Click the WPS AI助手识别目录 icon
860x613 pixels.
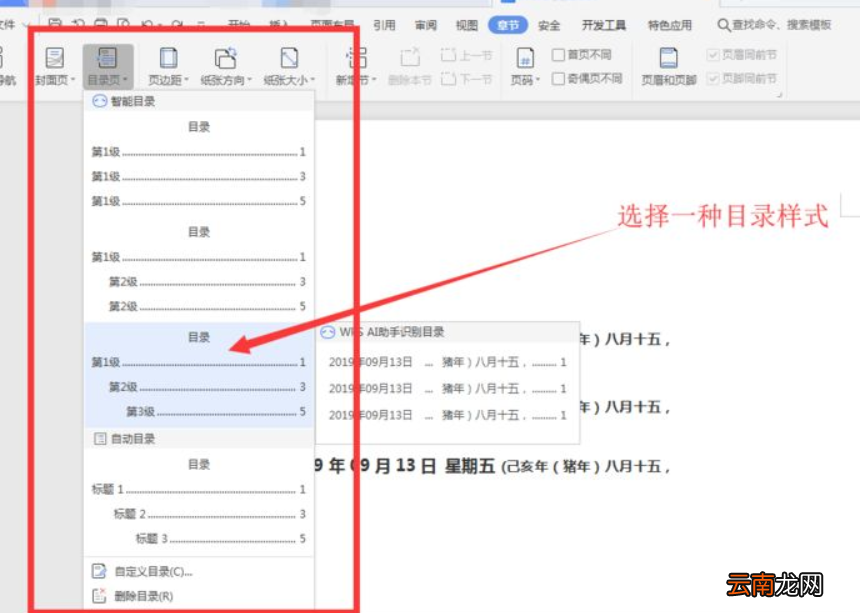327,332
